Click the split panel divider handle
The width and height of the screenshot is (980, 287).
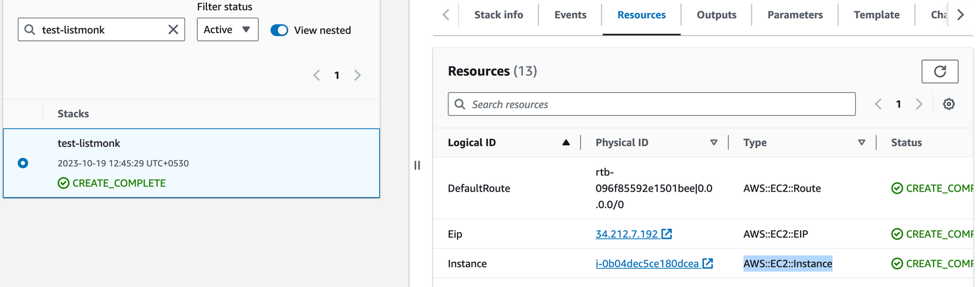click(x=417, y=165)
